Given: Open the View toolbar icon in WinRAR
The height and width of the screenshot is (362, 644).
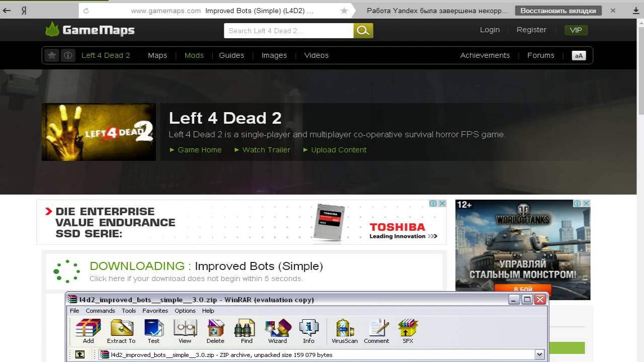Looking at the screenshot, I should pos(185,331).
